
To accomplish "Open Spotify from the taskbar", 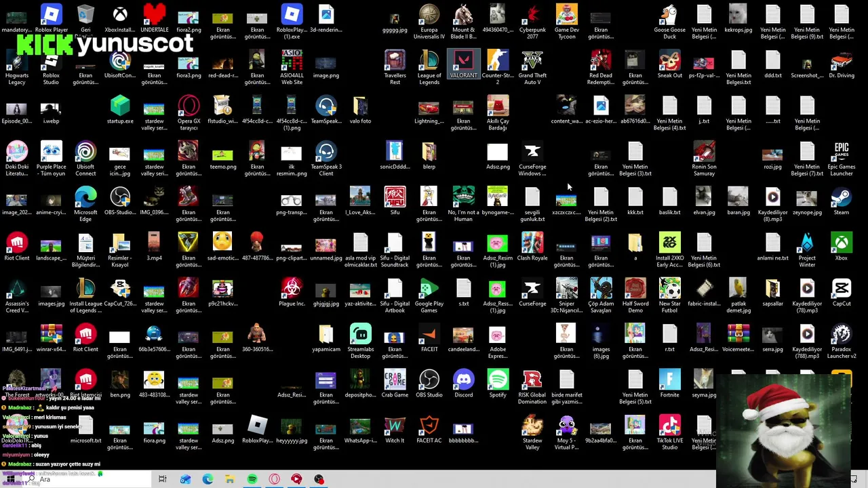I will [x=252, y=479].
